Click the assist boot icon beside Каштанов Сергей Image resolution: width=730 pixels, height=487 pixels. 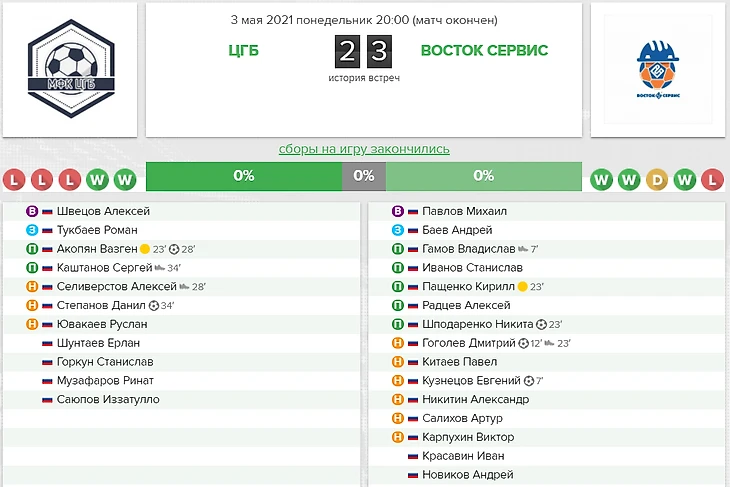(159, 268)
